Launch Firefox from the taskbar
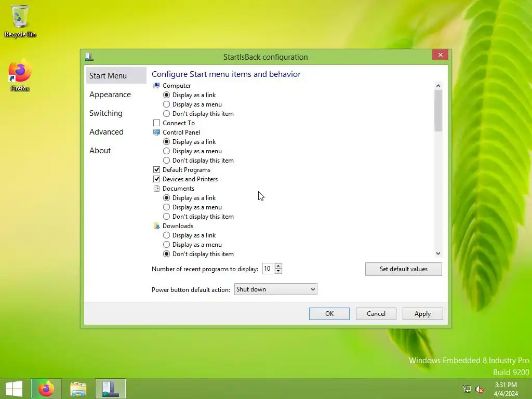This screenshot has height=399, width=532. pyautogui.click(x=46, y=389)
